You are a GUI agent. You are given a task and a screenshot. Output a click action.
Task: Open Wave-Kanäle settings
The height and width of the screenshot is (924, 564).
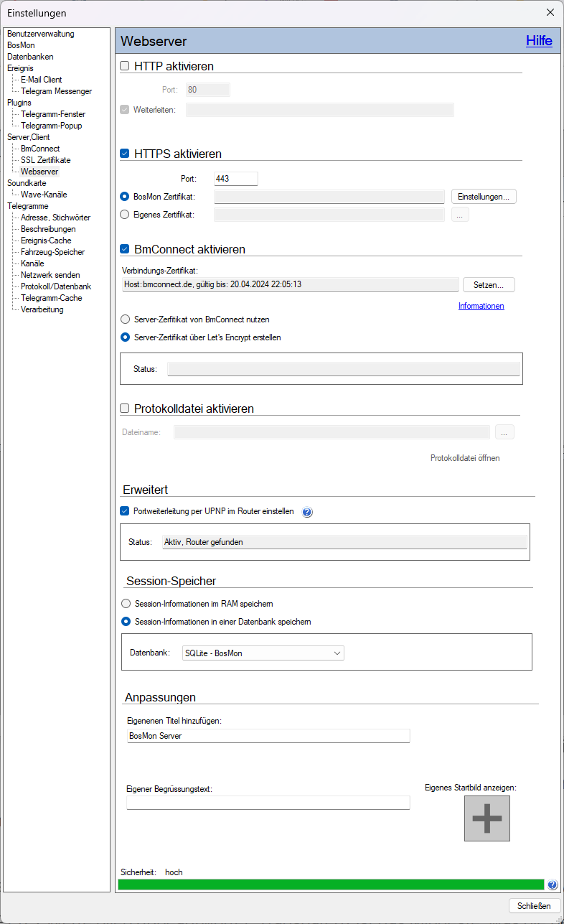click(44, 195)
